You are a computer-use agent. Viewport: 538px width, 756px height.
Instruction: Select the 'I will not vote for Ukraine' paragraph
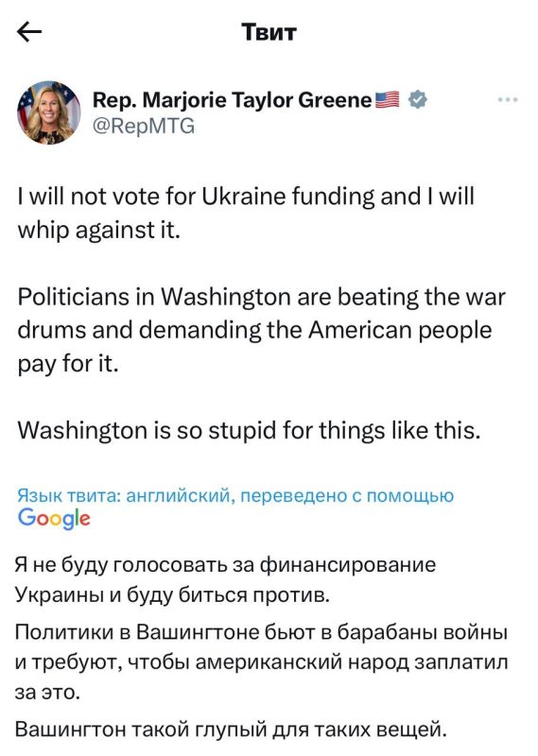click(x=246, y=214)
